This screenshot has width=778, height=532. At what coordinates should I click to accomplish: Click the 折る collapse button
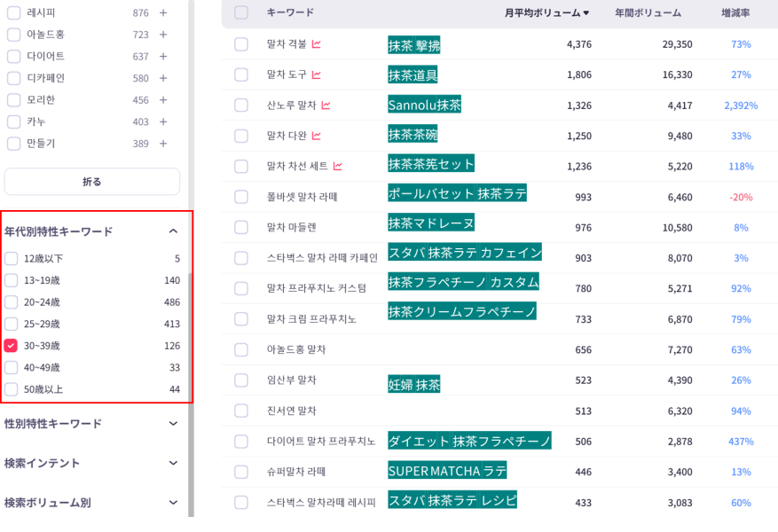[91, 182]
